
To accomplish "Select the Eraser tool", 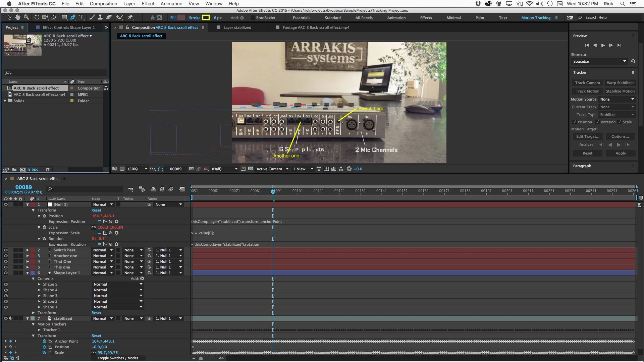I will 109,17.
